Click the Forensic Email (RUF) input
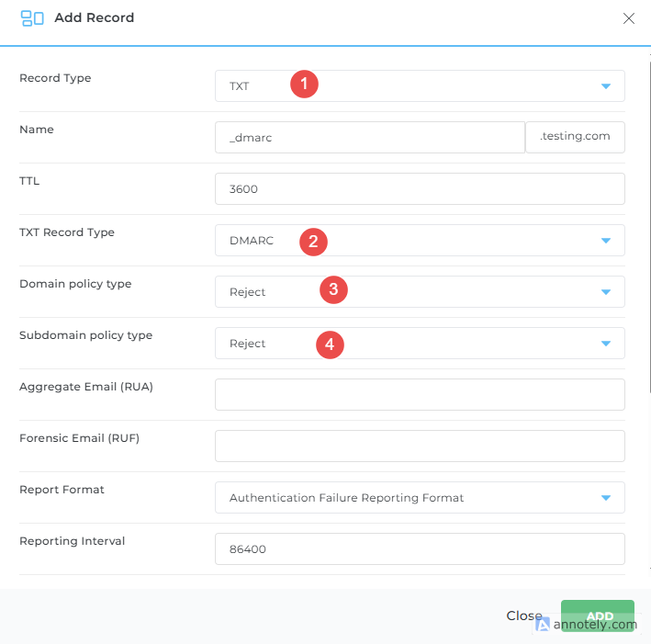The image size is (651, 644). click(x=420, y=446)
